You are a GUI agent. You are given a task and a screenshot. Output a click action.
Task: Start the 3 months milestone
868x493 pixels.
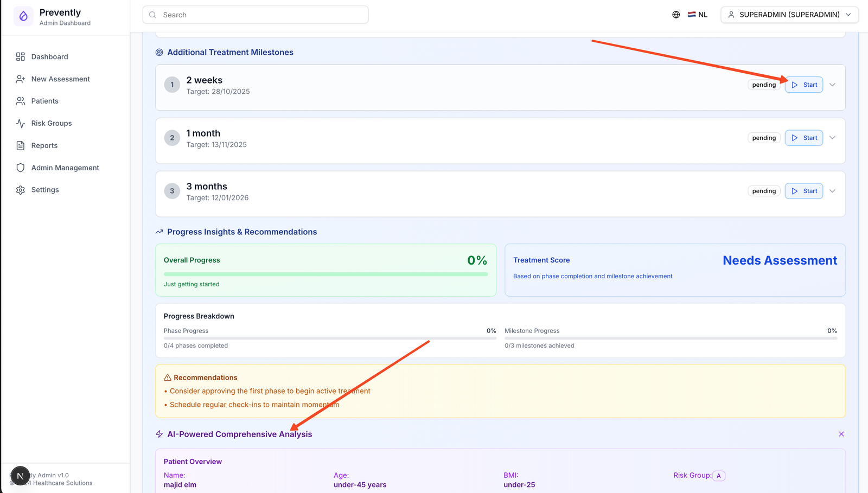click(x=803, y=191)
